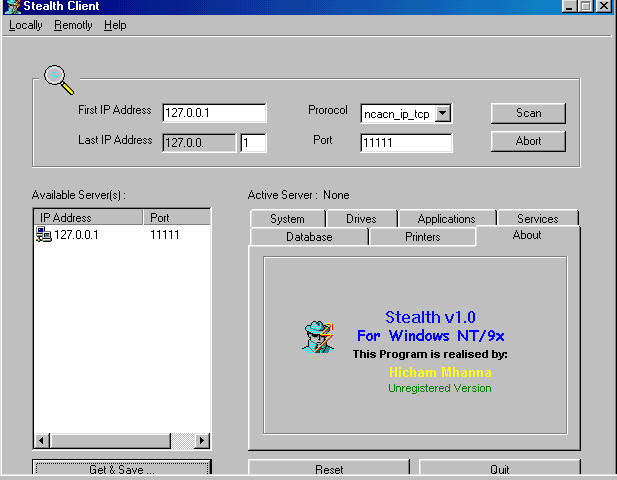Select the Applications tab

pyautogui.click(x=446, y=219)
